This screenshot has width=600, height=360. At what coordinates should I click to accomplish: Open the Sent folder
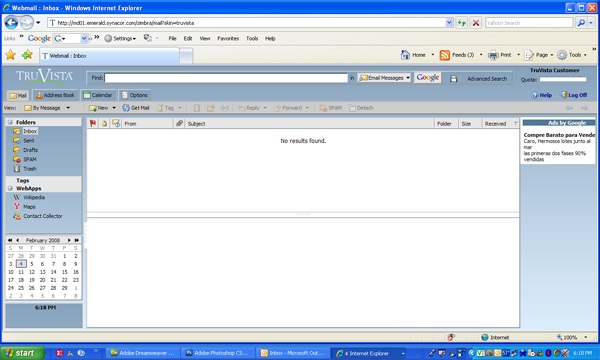pos(28,140)
